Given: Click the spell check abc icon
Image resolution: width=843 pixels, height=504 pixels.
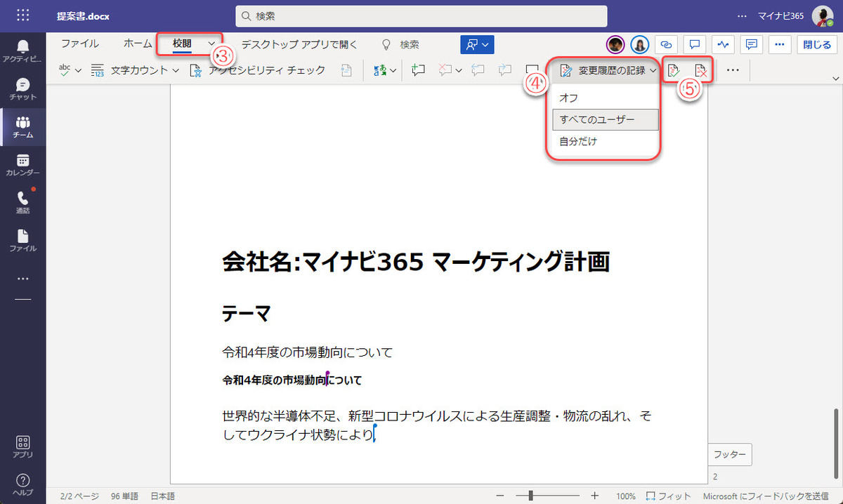Looking at the screenshot, I should pyautogui.click(x=65, y=70).
